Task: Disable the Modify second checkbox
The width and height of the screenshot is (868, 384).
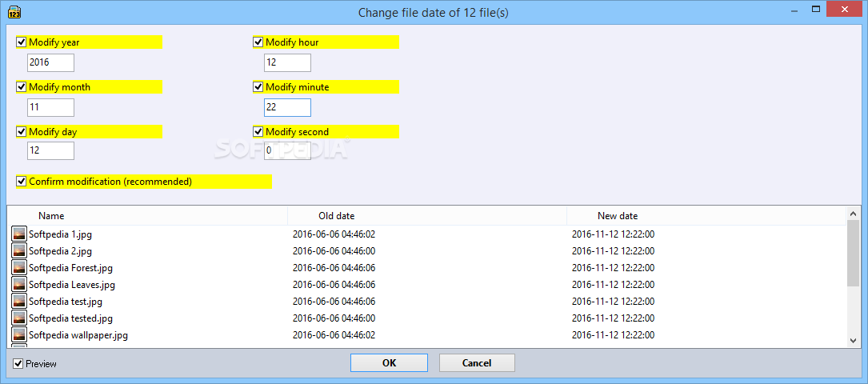Action: [x=258, y=132]
